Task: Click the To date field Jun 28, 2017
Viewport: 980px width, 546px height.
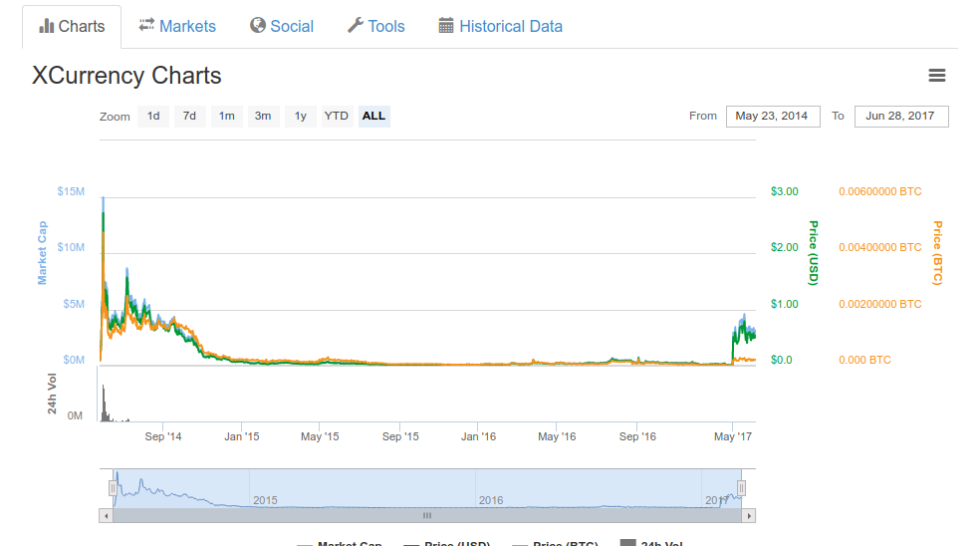Action: tap(900, 117)
